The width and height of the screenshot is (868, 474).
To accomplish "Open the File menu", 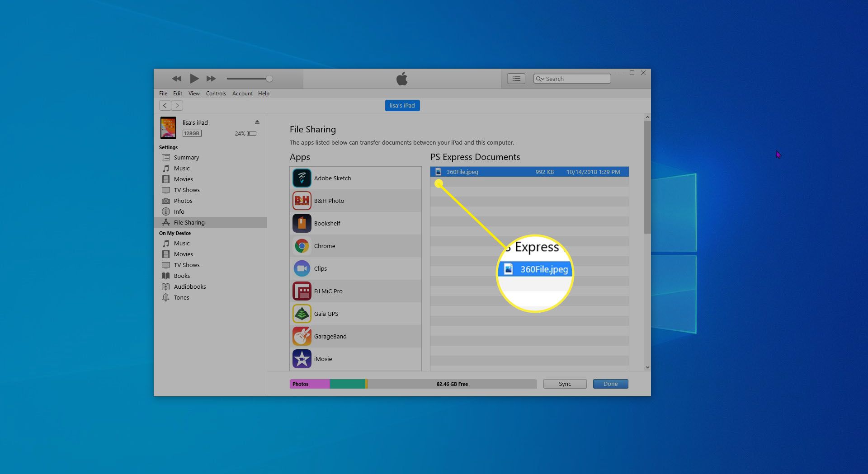I will click(x=163, y=94).
